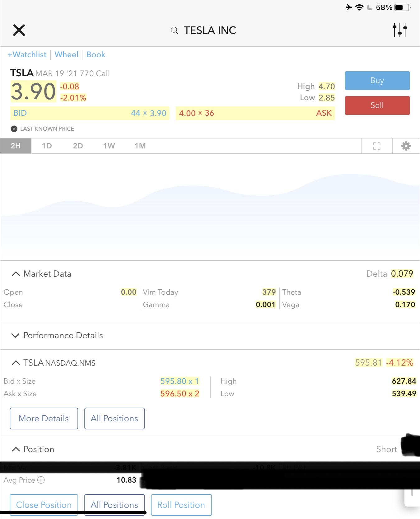Screen dimensions: 420x519
Task: Tap the Vega 0.170 value
Action: click(405, 305)
